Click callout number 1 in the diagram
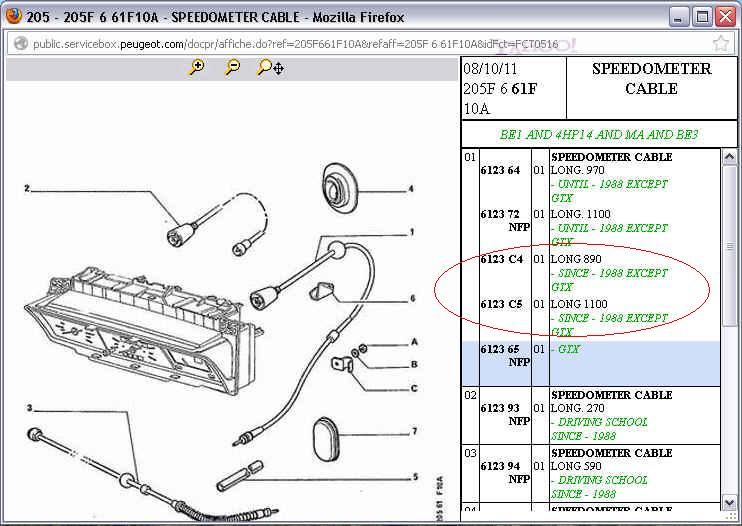742x526 pixels. click(x=412, y=232)
